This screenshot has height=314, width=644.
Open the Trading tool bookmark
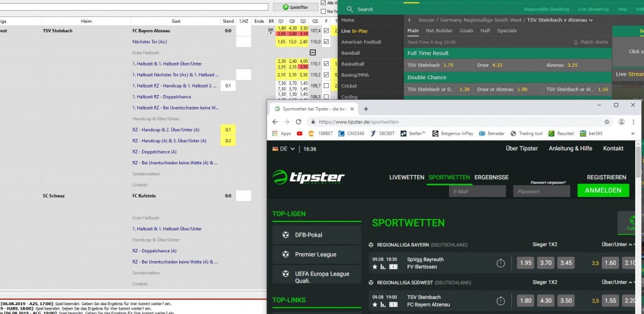(526, 133)
